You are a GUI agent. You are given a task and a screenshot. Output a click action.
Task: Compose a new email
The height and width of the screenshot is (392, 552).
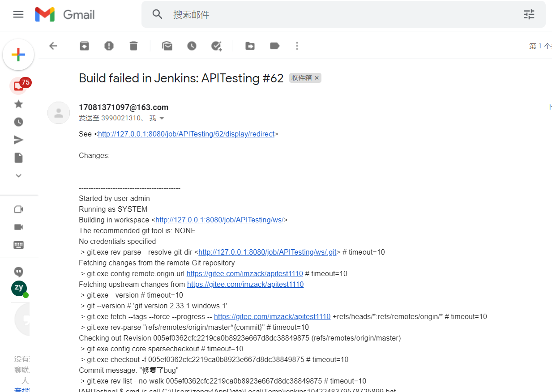pos(18,55)
